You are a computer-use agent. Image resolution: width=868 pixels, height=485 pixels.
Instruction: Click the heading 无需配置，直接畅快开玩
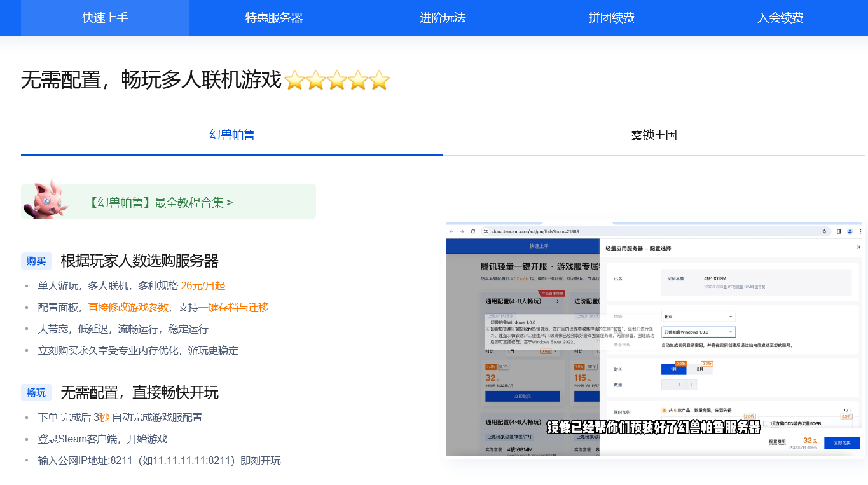[140, 393]
